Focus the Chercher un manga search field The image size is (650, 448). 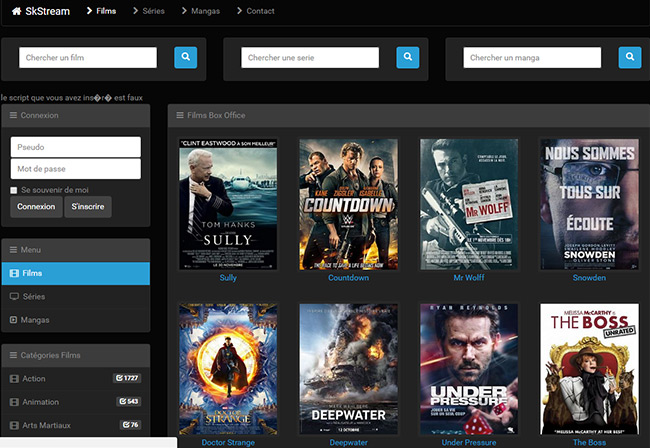pyautogui.click(x=532, y=58)
